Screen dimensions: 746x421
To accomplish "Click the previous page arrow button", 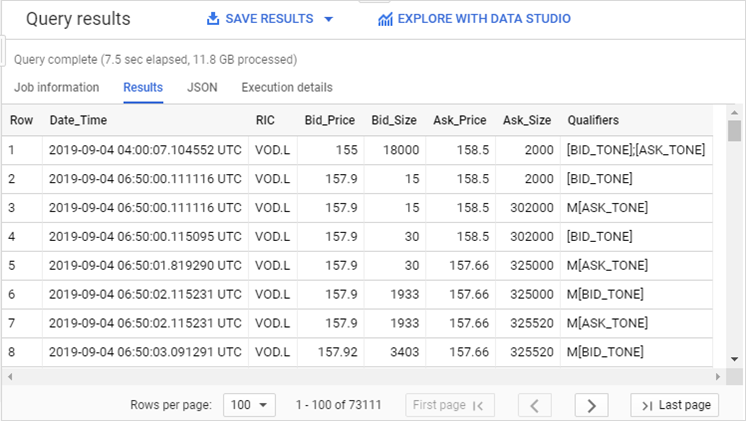I will [x=535, y=405].
